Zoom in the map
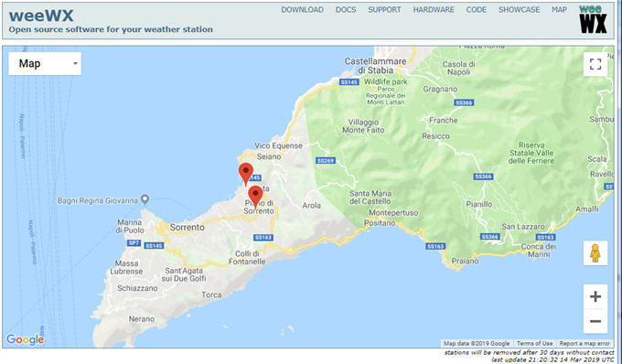The image size is (622, 364). [595, 296]
